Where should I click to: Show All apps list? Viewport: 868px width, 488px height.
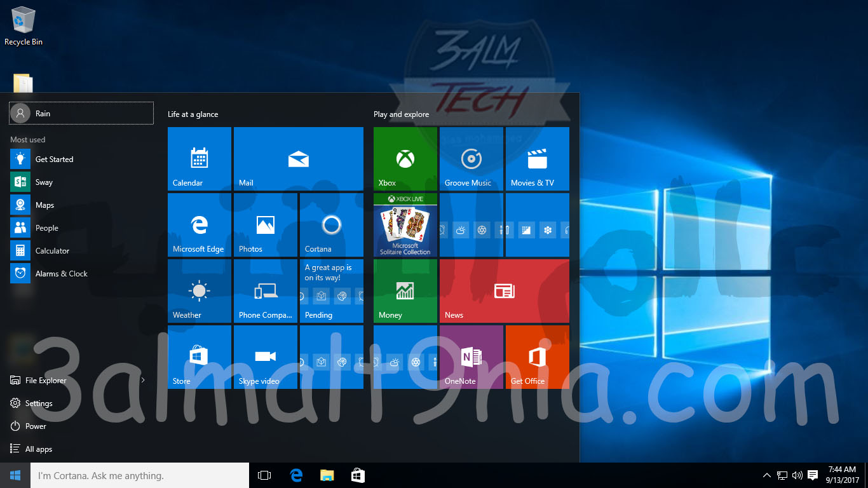pos(81,449)
